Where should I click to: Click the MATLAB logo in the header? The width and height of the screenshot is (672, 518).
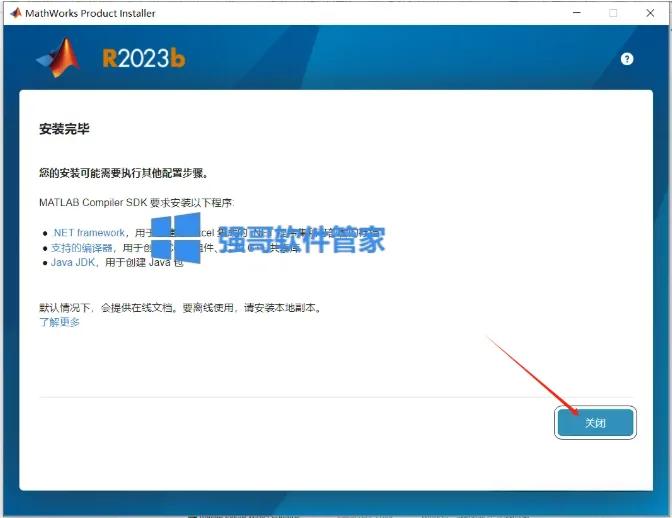click(x=58, y=58)
